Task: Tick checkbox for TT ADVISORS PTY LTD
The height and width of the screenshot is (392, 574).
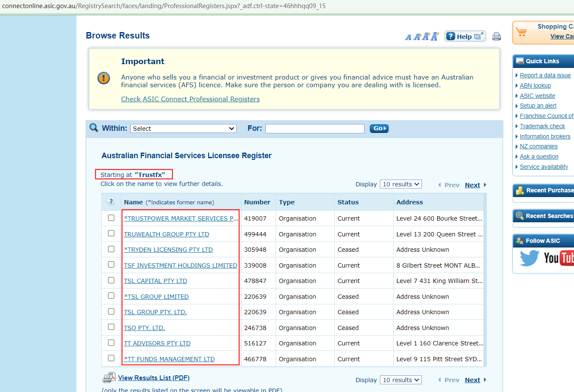Action: point(111,343)
